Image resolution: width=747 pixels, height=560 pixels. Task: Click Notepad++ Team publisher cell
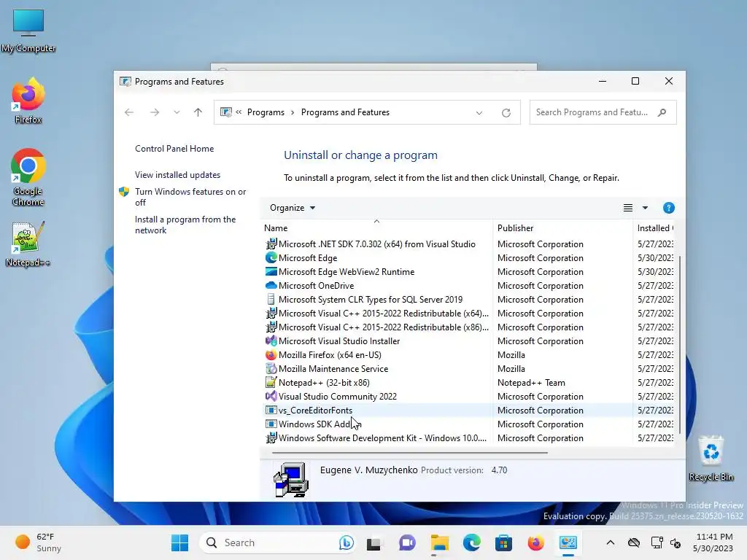tap(531, 382)
